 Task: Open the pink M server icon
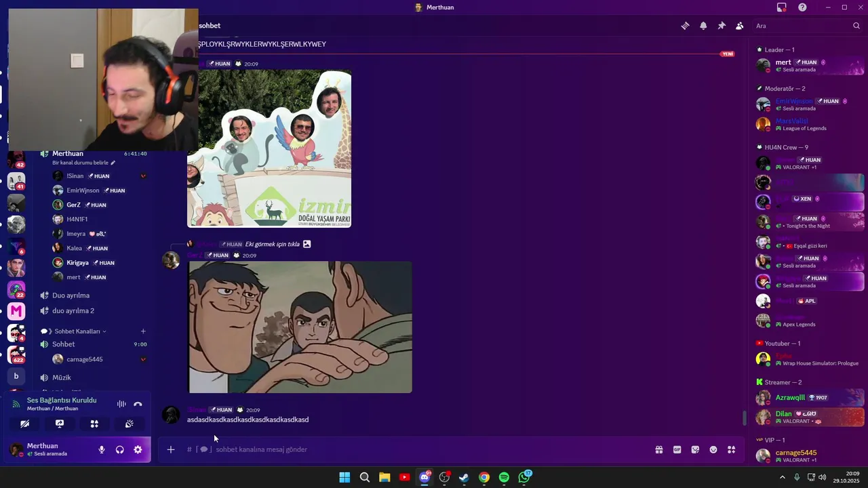click(16, 311)
